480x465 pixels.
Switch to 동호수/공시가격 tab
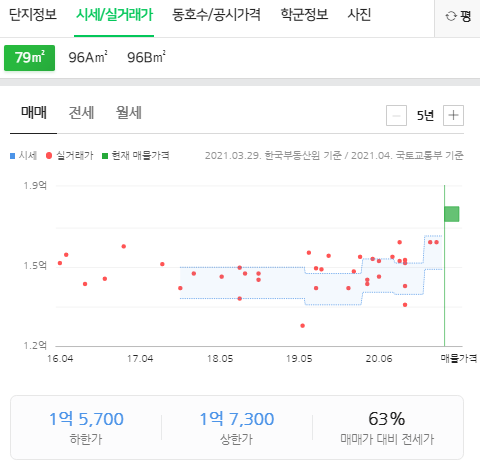click(x=216, y=15)
